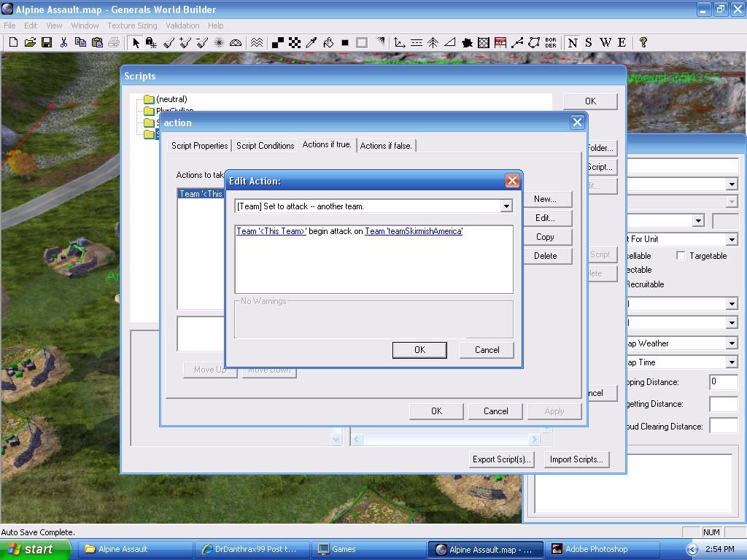
Task: Open the Validation menu
Action: (x=182, y=26)
